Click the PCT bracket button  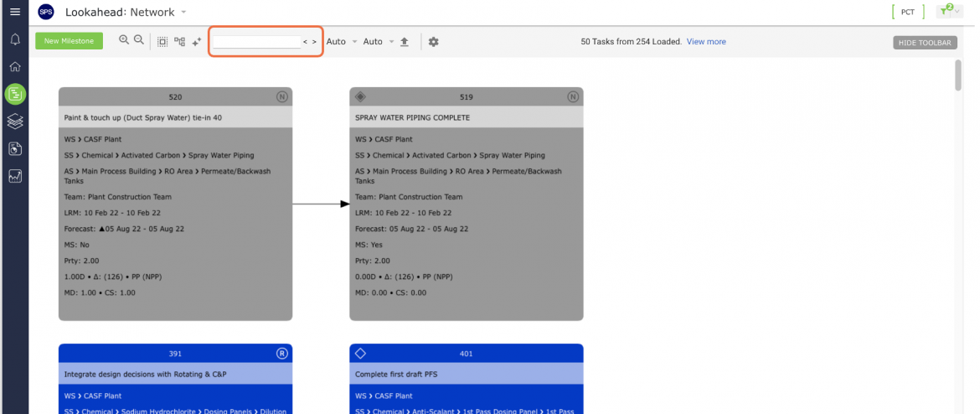click(x=908, y=12)
